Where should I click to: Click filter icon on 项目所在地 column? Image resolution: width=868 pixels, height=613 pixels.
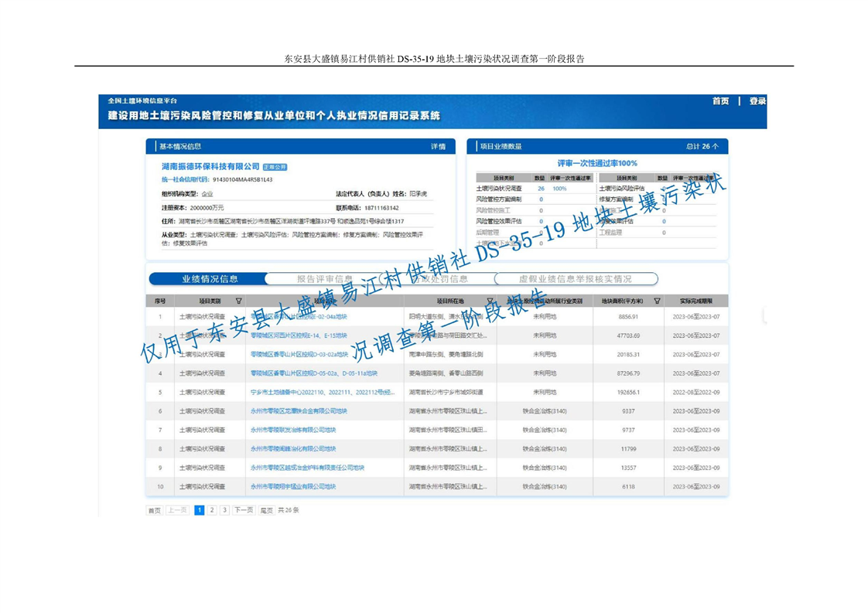point(490,301)
